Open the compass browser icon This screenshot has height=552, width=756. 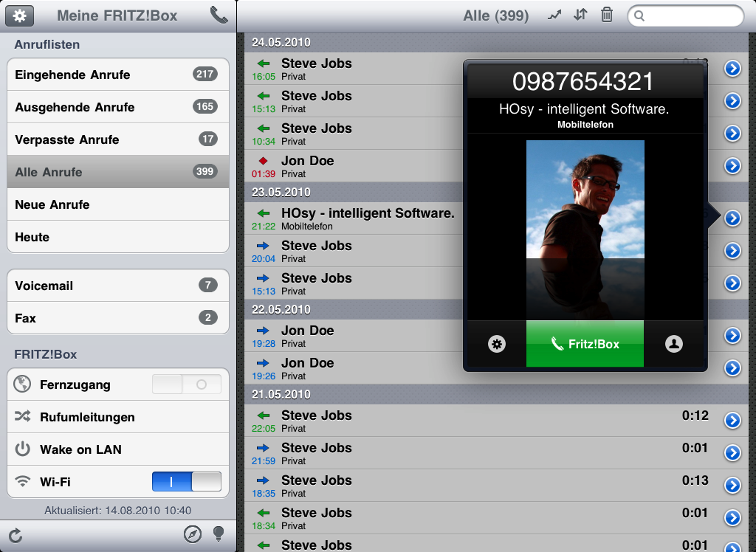(x=192, y=534)
